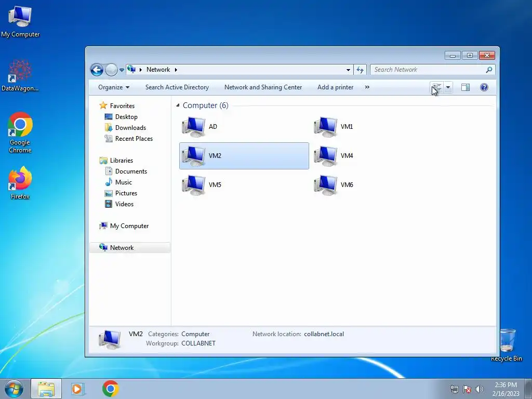Click the COLLABNET workgroup value
Image resolution: width=532 pixels, height=399 pixels.
tap(198, 343)
